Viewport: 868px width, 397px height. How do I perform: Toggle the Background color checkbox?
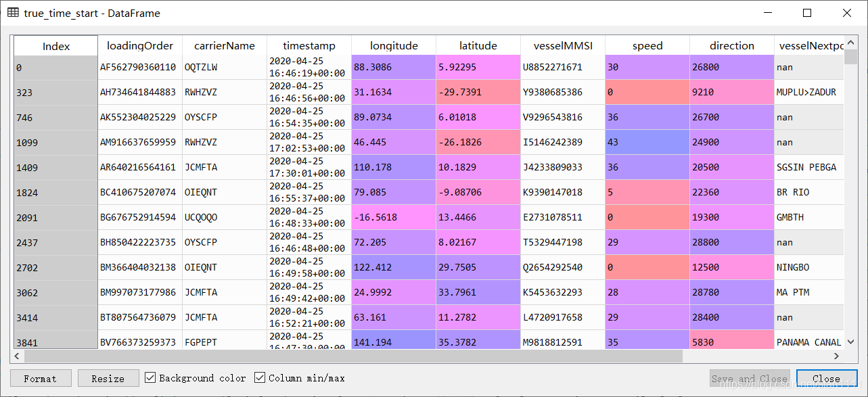pos(150,377)
